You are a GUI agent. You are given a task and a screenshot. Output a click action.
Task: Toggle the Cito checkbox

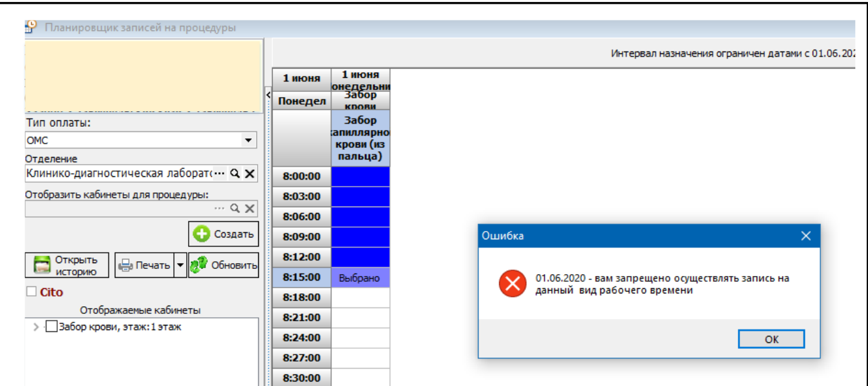pos(32,292)
